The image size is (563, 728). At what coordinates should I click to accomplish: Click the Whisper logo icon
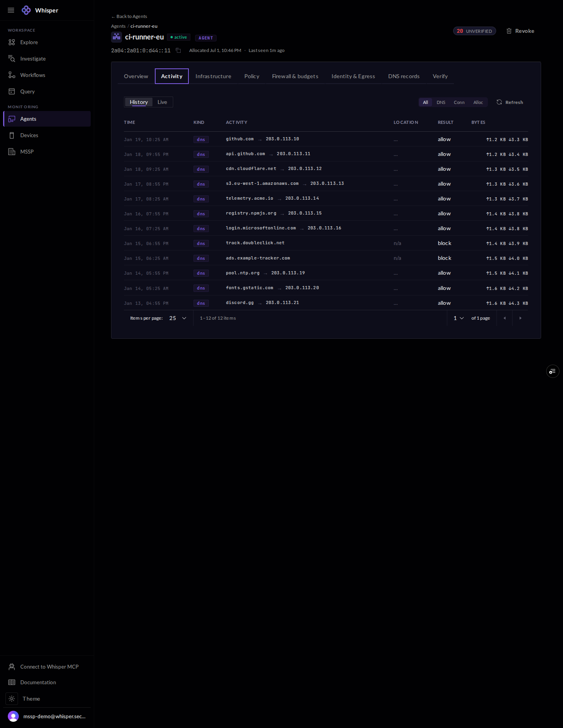pos(26,10)
